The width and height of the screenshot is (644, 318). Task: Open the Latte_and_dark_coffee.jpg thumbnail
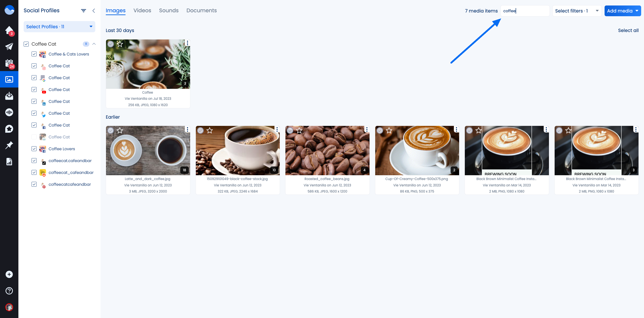[148, 150]
